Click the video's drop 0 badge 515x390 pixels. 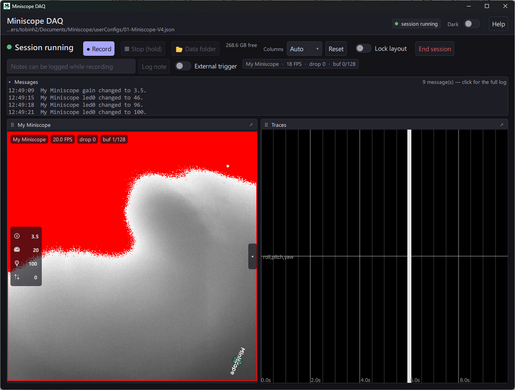click(87, 139)
